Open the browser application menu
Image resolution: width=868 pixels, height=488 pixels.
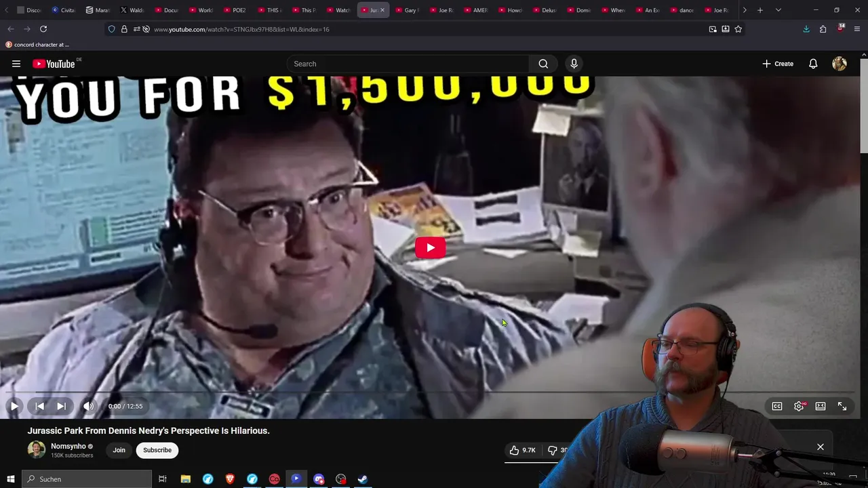click(857, 29)
